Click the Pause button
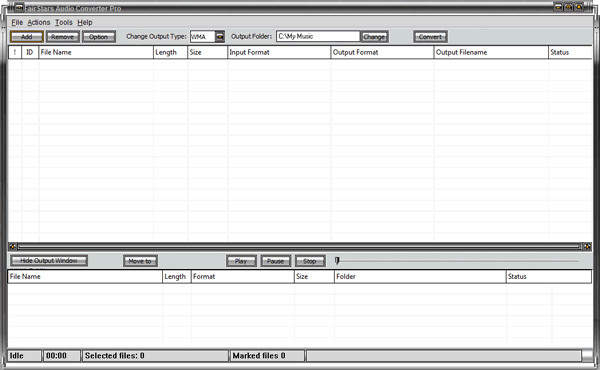The width and height of the screenshot is (600, 370). pos(276,261)
